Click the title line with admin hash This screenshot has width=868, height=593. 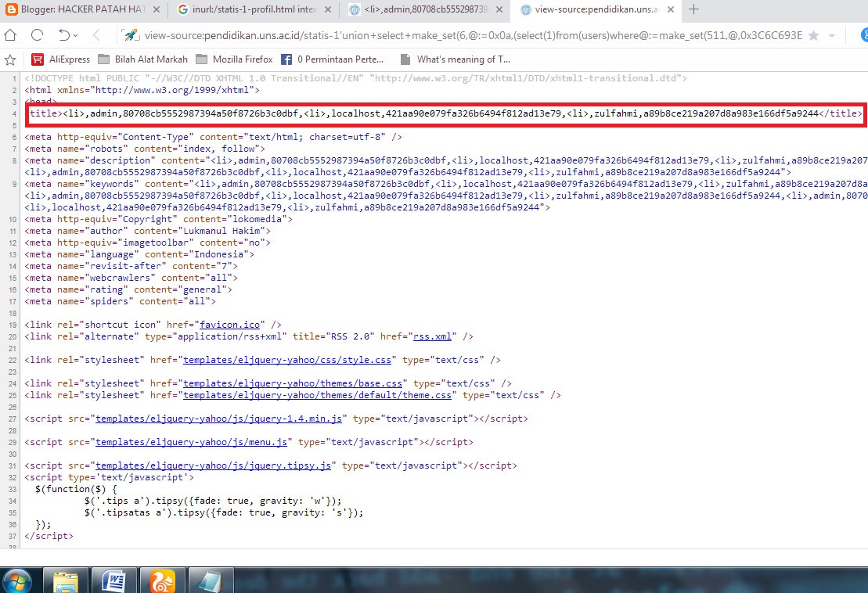click(x=445, y=113)
